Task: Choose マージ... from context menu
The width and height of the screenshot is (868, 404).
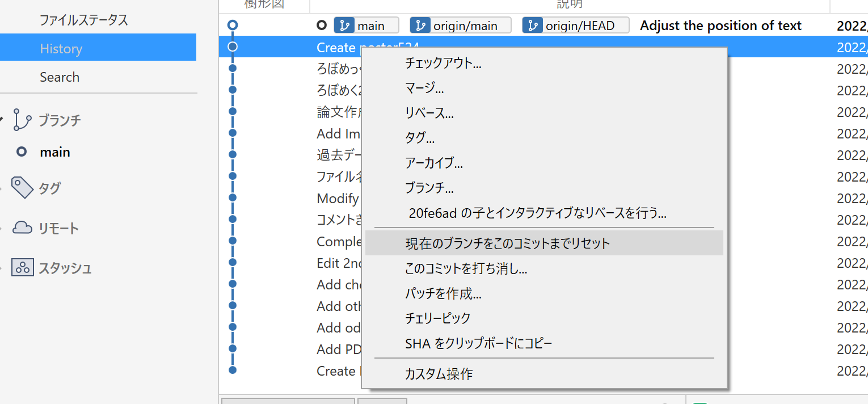Action: point(545,88)
